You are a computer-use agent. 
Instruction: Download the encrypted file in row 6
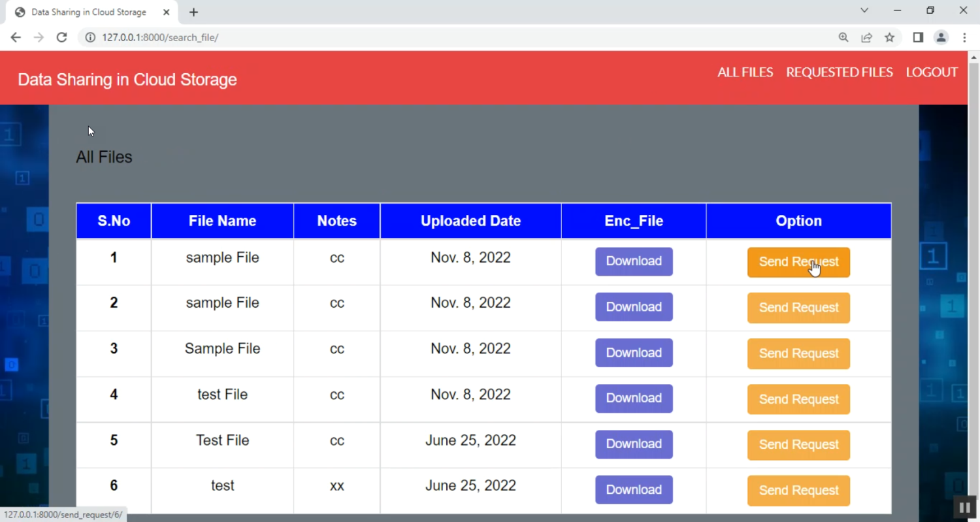tap(634, 490)
